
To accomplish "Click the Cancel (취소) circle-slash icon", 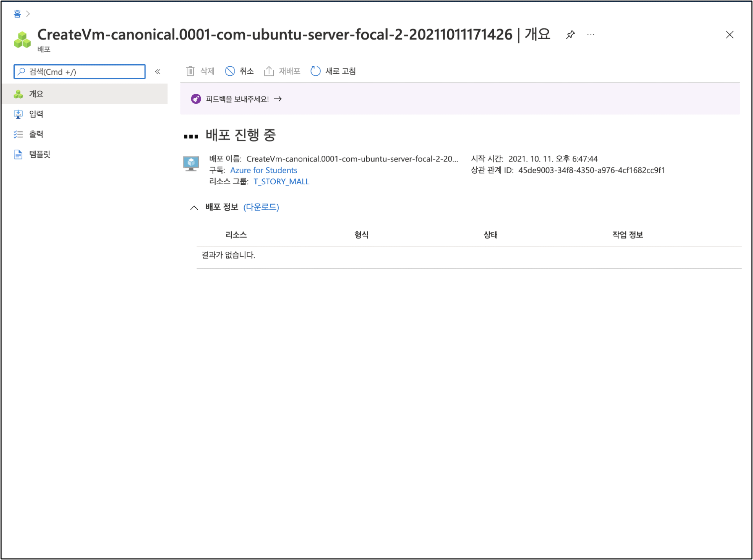I will 230,71.
